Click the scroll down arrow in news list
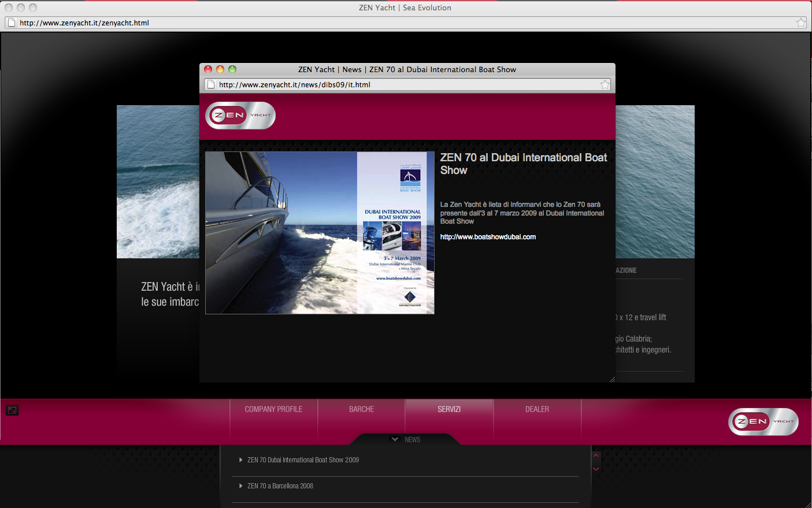 [596, 469]
